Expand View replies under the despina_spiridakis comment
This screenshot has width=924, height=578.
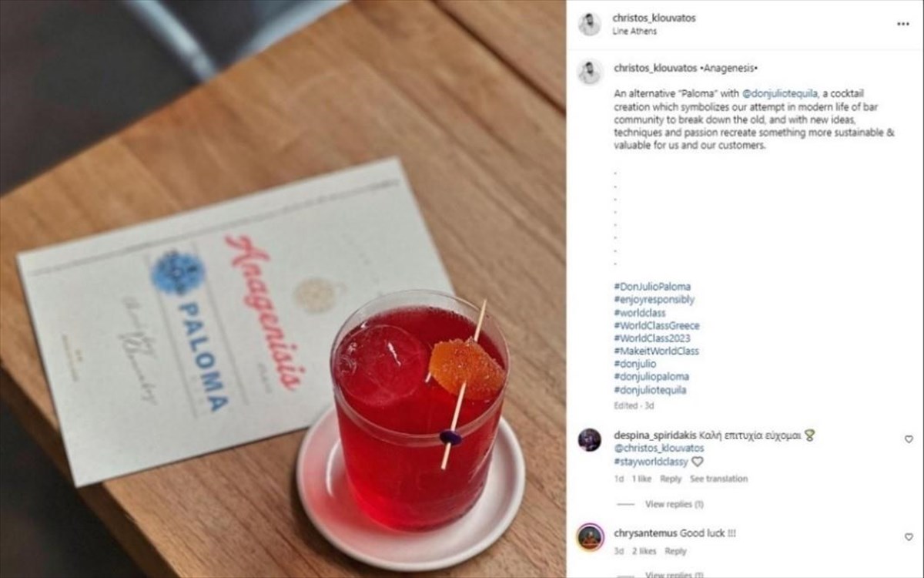click(x=675, y=504)
